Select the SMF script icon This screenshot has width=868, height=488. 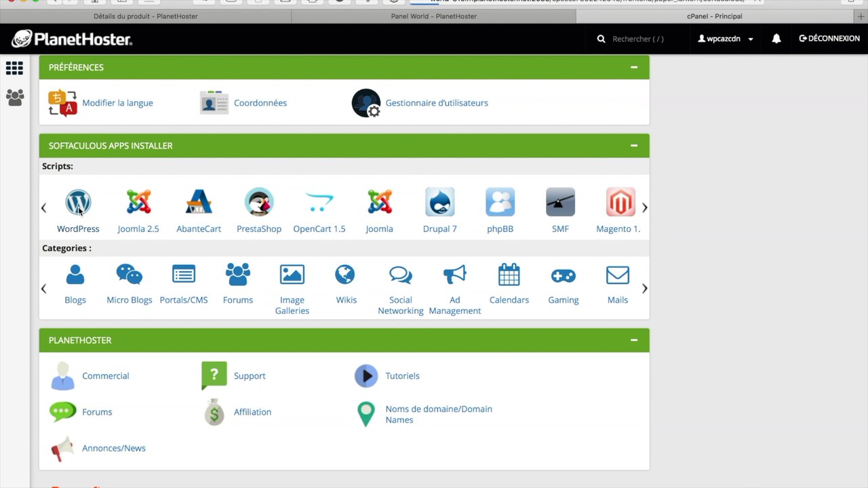(561, 202)
